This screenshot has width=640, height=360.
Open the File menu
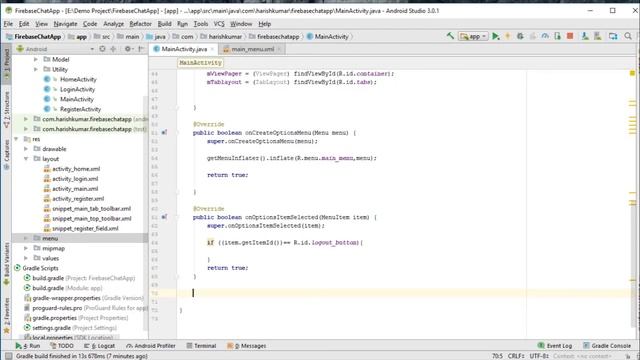click(x=8, y=24)
